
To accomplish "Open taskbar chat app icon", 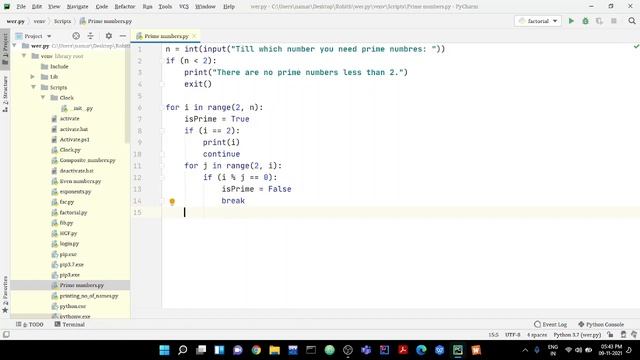I will point(238,350).
